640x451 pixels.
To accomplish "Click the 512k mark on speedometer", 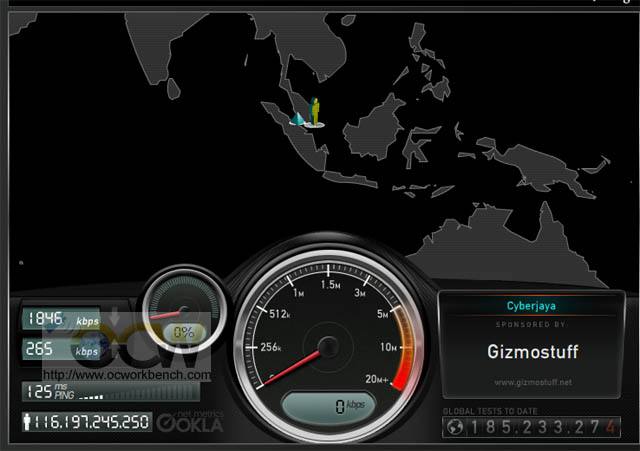I will coord(279,314).
